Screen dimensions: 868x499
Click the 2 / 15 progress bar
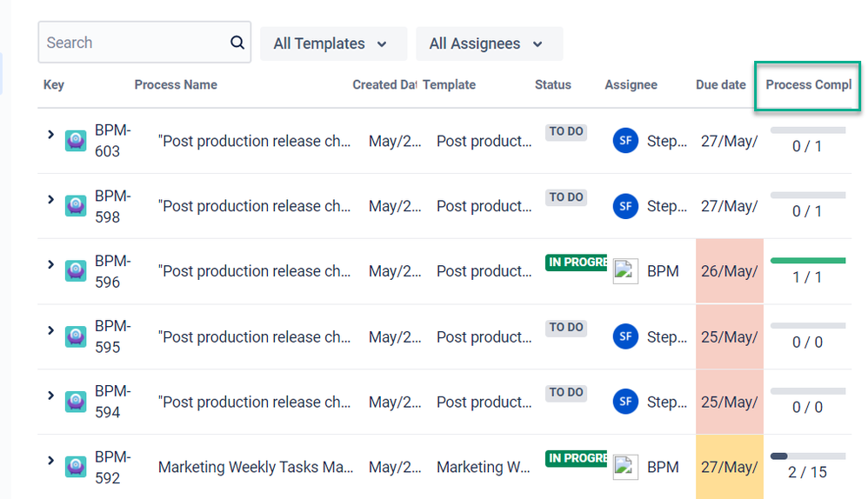[808, 456]
